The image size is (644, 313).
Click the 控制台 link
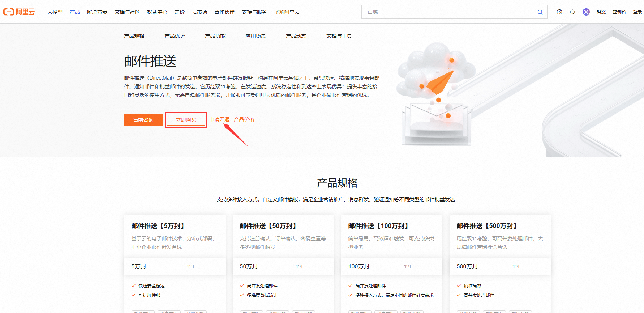(619, 12)
